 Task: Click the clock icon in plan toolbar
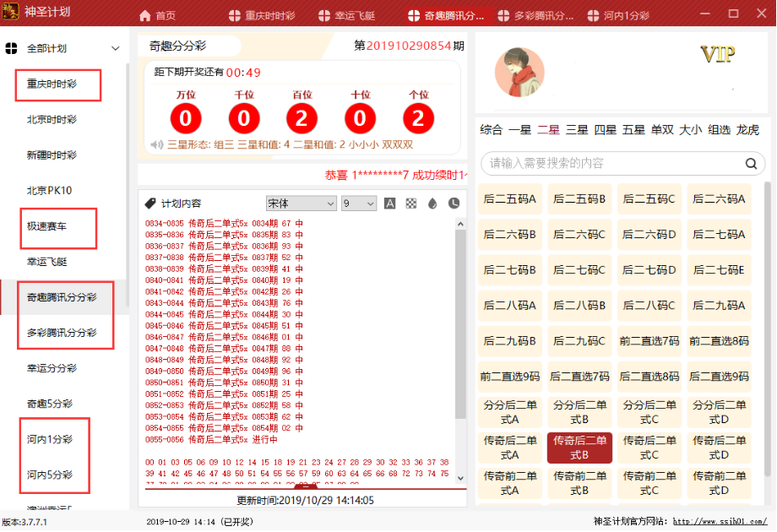[x=454, y=204]
